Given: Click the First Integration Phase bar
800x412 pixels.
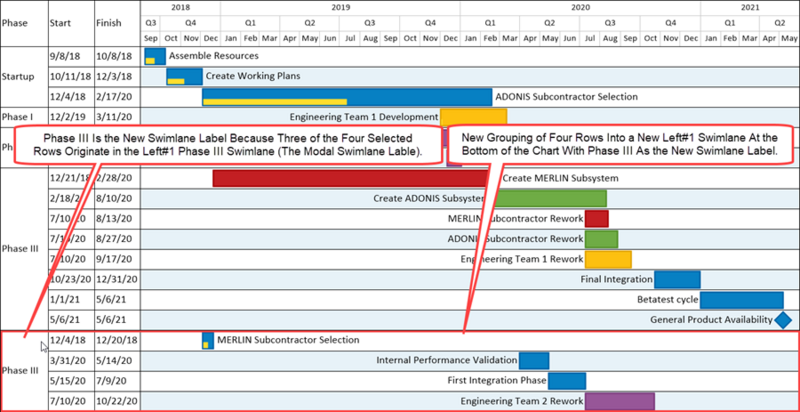Looking at the screenshot, I should coord(567,381).
